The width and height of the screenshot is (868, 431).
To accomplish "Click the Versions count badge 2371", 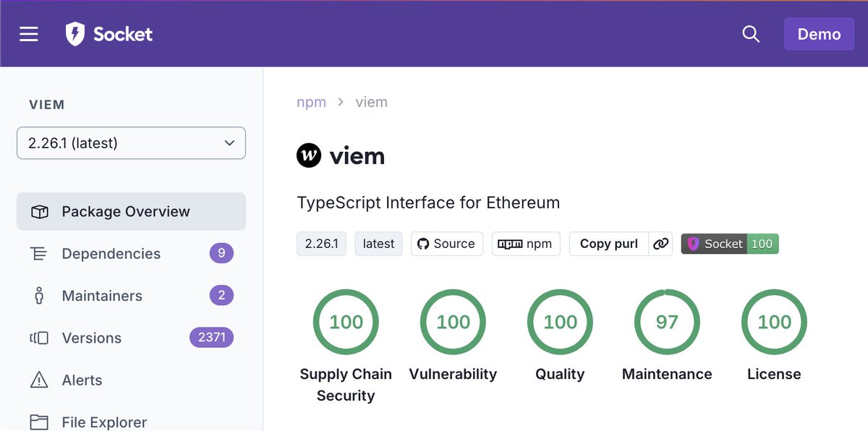I will 211,337.
